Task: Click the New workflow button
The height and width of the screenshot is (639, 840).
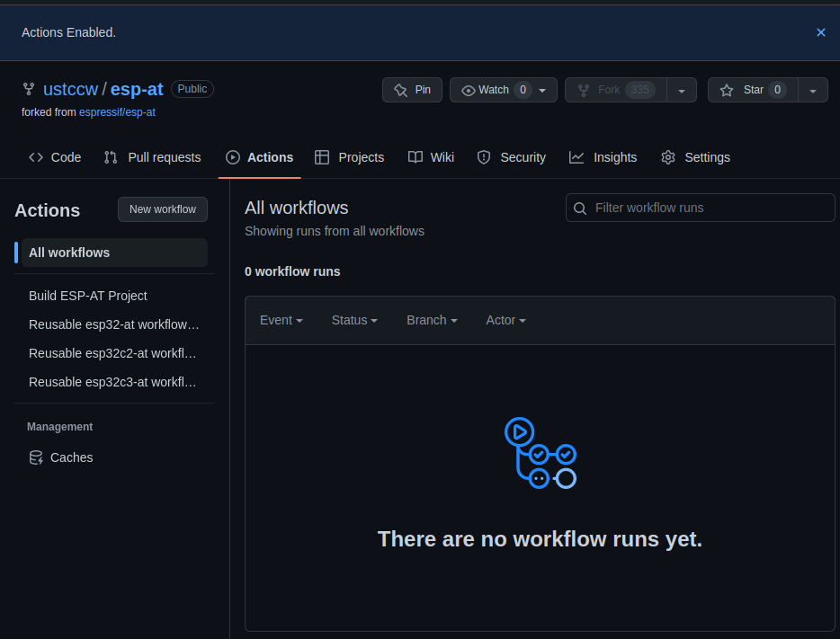Action: [162, 209]
